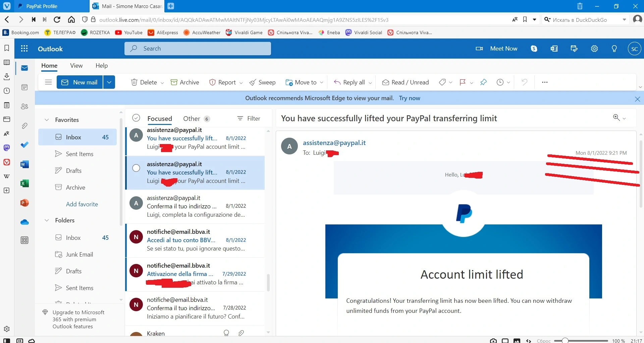The height and width of the screenshot is (343, 644).
Task: Switch to the Home ribbon tab
Action: [x=49, y=66]
